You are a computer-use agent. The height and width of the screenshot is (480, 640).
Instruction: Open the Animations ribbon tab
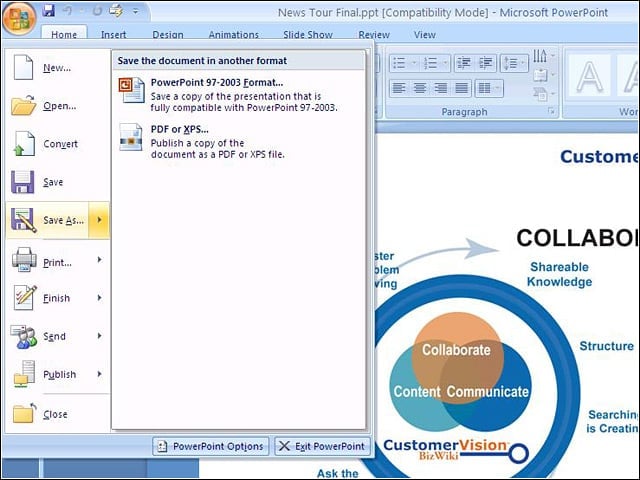[x=233, y=35]
